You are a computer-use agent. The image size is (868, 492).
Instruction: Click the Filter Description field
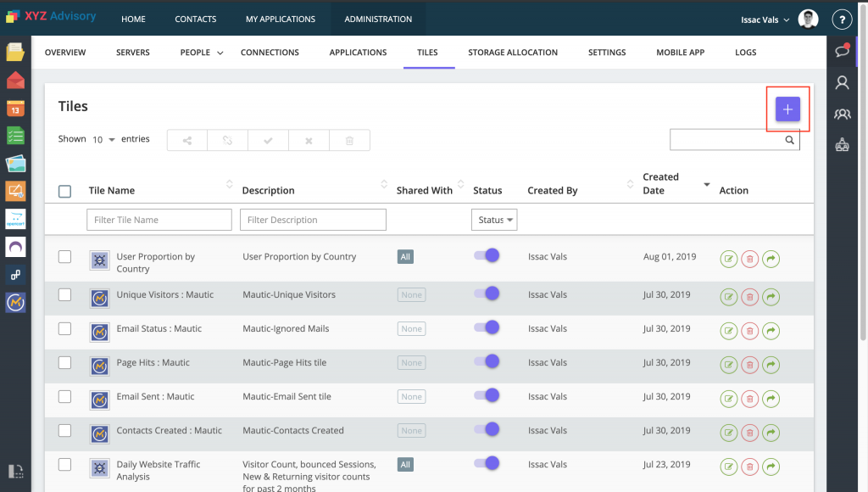click(313, 220)
